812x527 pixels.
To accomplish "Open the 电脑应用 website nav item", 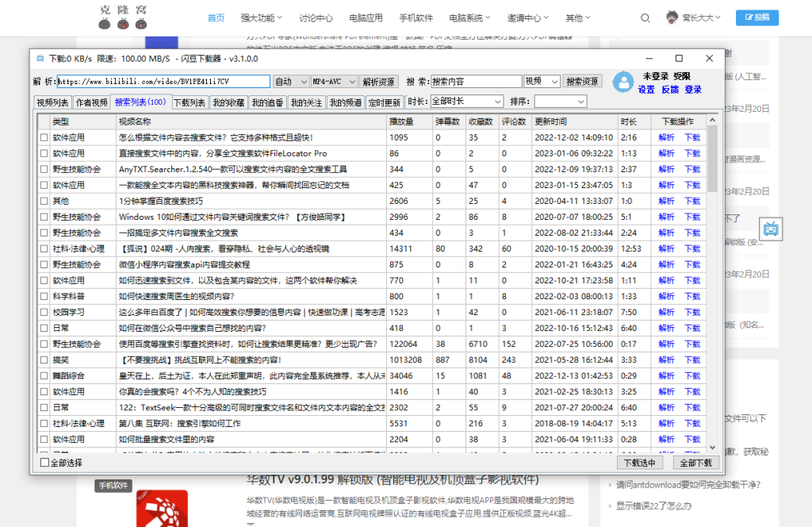I will pyautogui.click(x=366, y=18).
